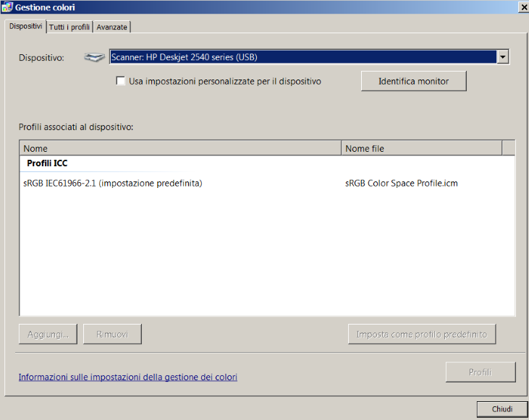Go to the Avanzate tab
The image size is (529, 420).
[112, 27]
